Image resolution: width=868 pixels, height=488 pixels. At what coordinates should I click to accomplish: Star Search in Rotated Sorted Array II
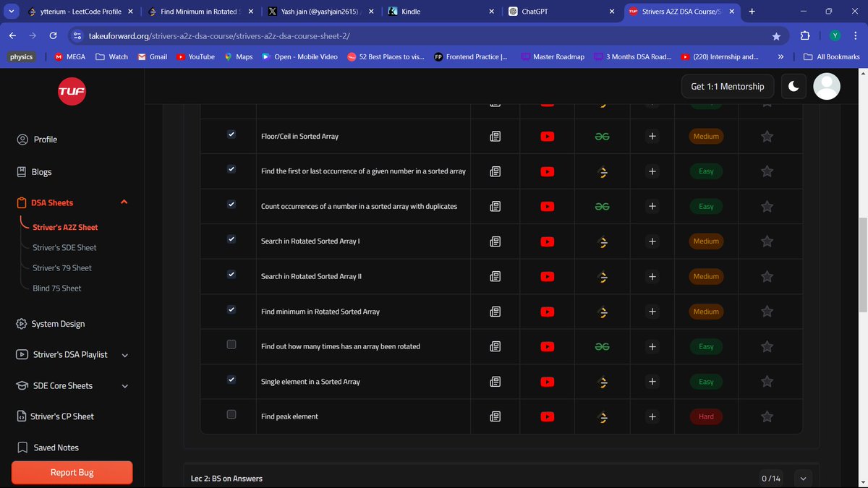767,276
